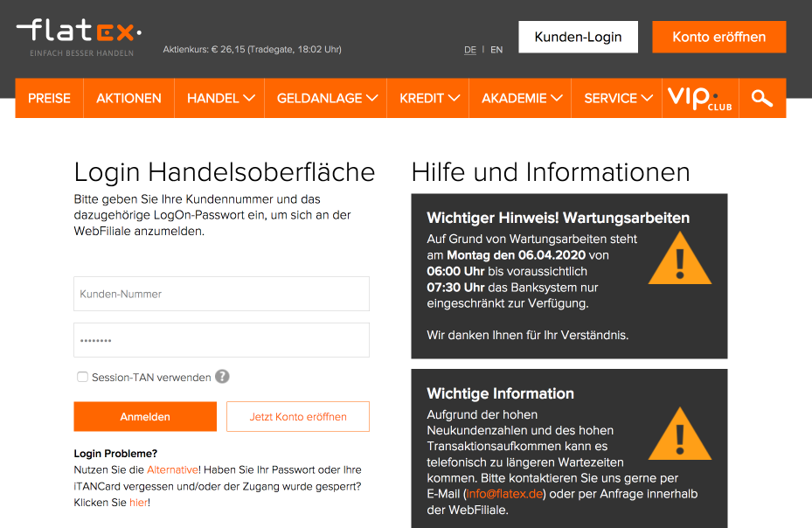Submit login with Anmelden button
Screen dimensions: 812x528
[x=145, y=417]
